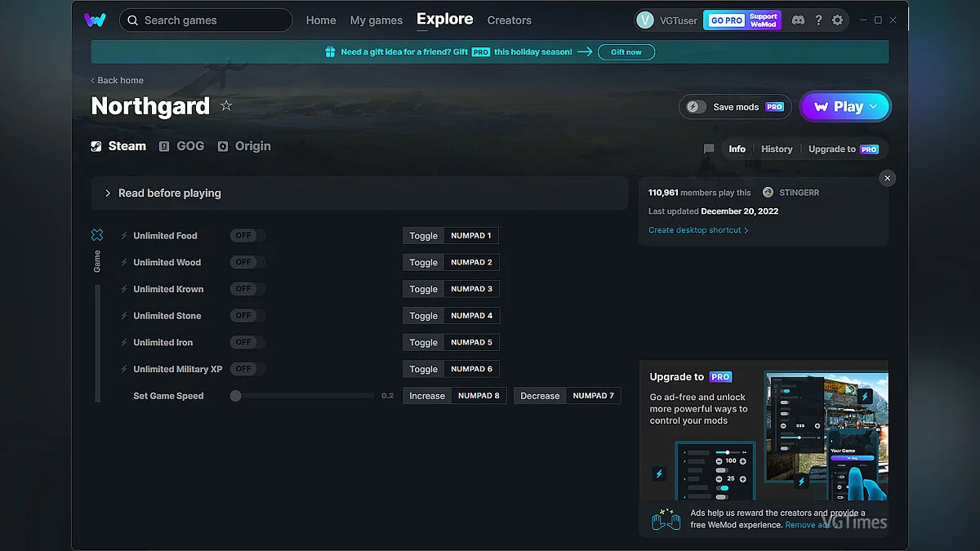Viewport: 980px width, 551px height.
Task: Toggle Unlimited Food switch on
Action: click(x=247, y=236)
